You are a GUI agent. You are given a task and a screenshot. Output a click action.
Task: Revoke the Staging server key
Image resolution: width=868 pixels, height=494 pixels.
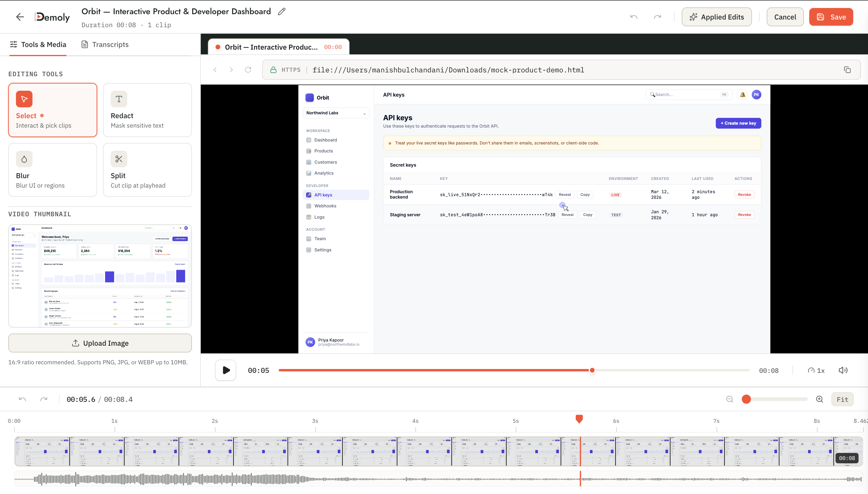[744, 215]
